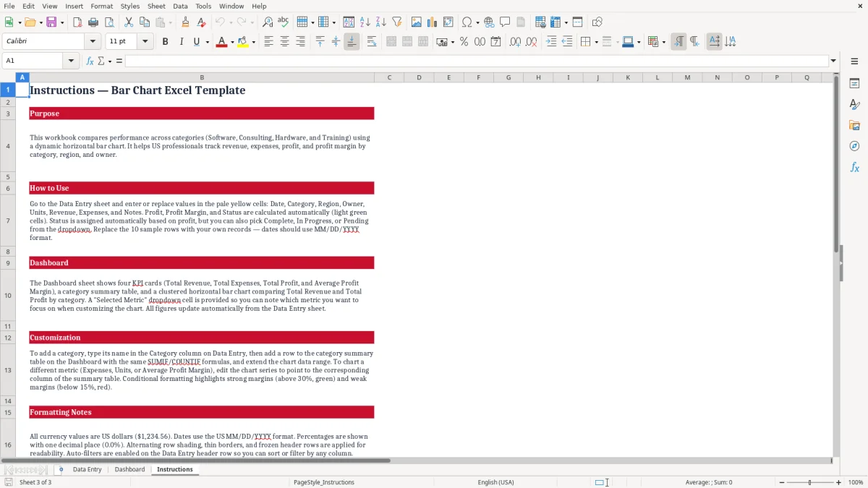Click the Save document icon
Image resolution: width=868 pixels, height=488 pixels.
pos(51,22)
